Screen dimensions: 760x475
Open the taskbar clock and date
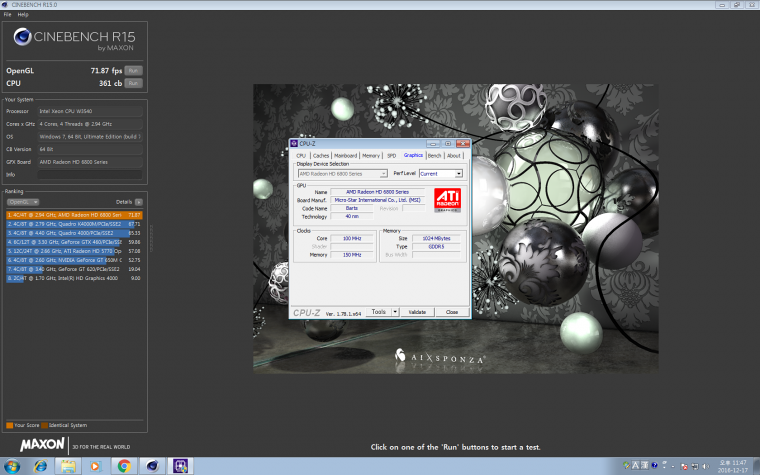pos(733,466)
